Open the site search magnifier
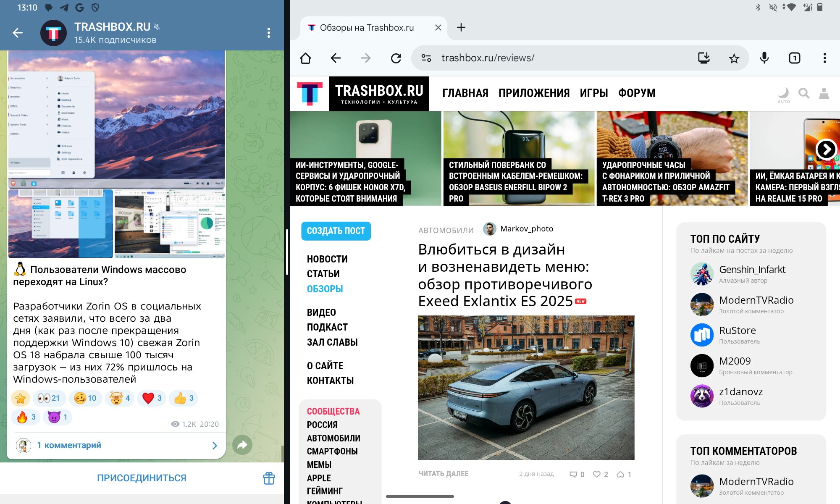Screen dimensions: 840x504 point(804,93)
